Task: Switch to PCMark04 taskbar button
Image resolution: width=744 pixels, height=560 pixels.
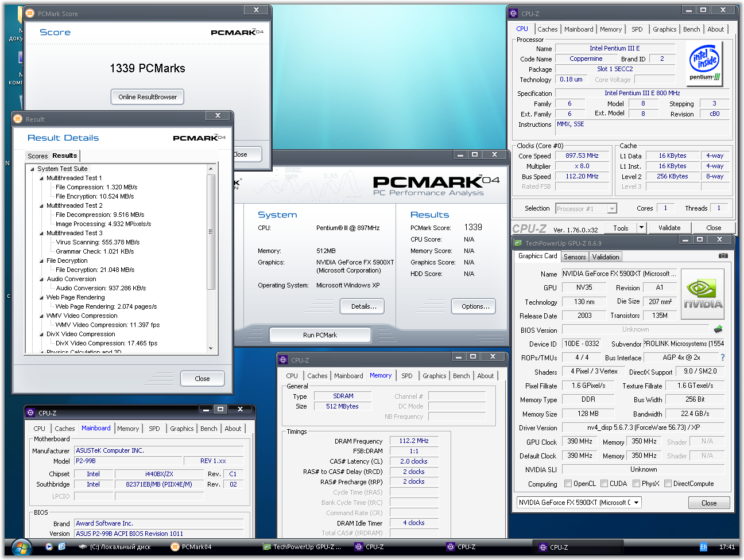Action: coord(192,547)
